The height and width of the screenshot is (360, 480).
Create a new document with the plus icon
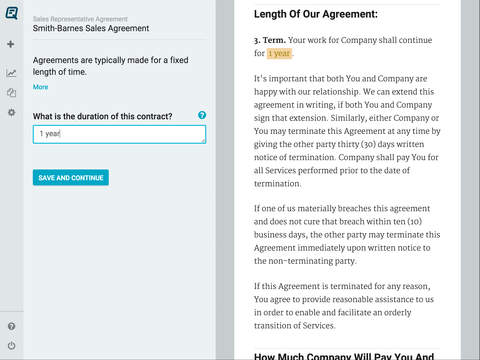[11, 44]
